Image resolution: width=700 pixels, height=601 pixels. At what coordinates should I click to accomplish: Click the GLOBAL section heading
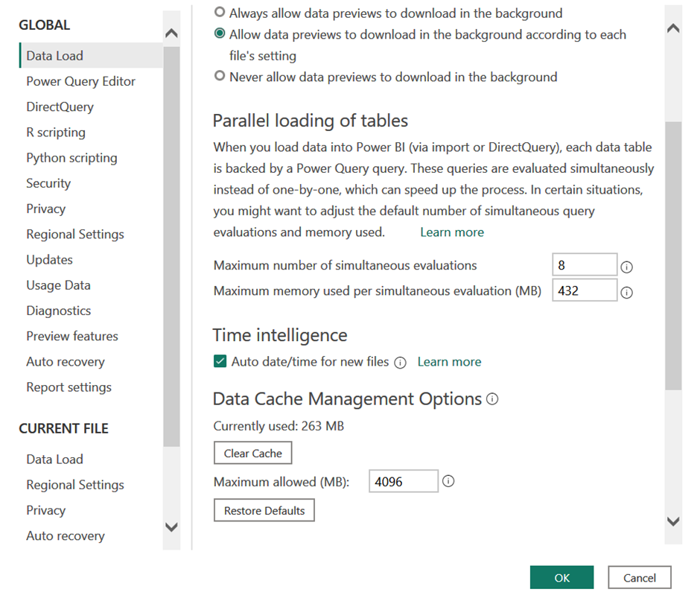[44, 25]
